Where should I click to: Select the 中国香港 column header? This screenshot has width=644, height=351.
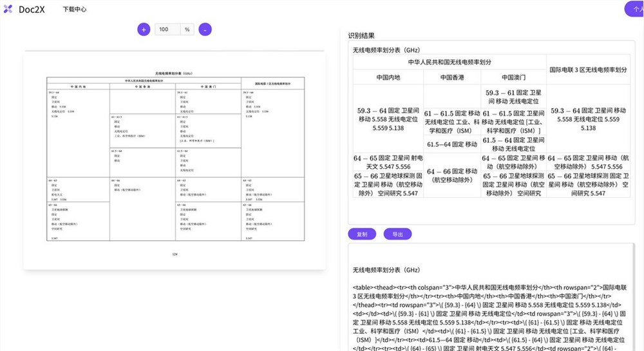click(x=452, y=77)
